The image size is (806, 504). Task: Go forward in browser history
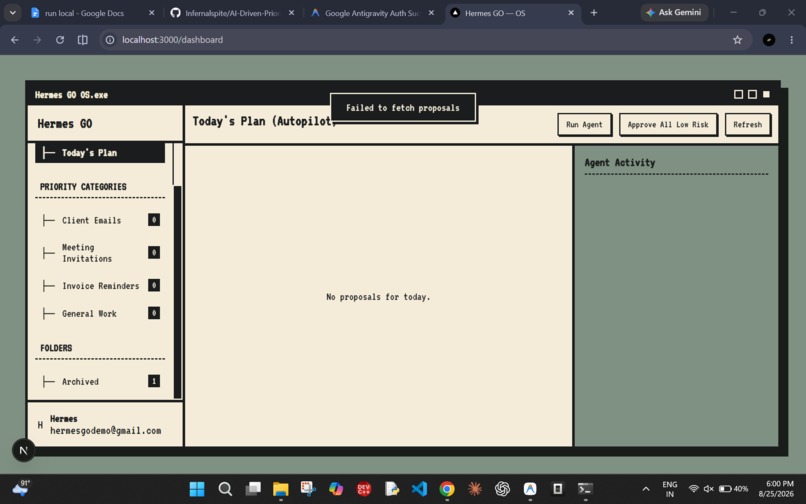click(x=37, y=40)
